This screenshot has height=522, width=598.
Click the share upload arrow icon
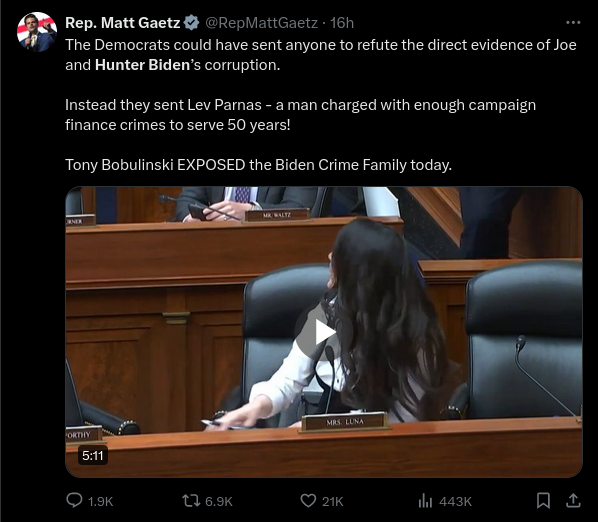click(573, 501)
